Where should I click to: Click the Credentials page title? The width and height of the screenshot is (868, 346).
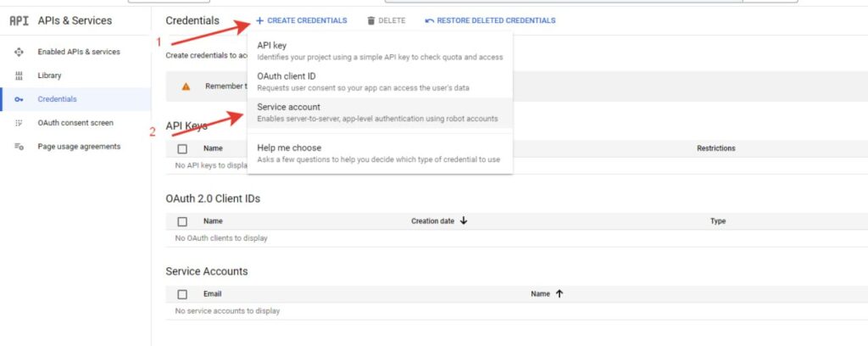[x=192, y=20]
